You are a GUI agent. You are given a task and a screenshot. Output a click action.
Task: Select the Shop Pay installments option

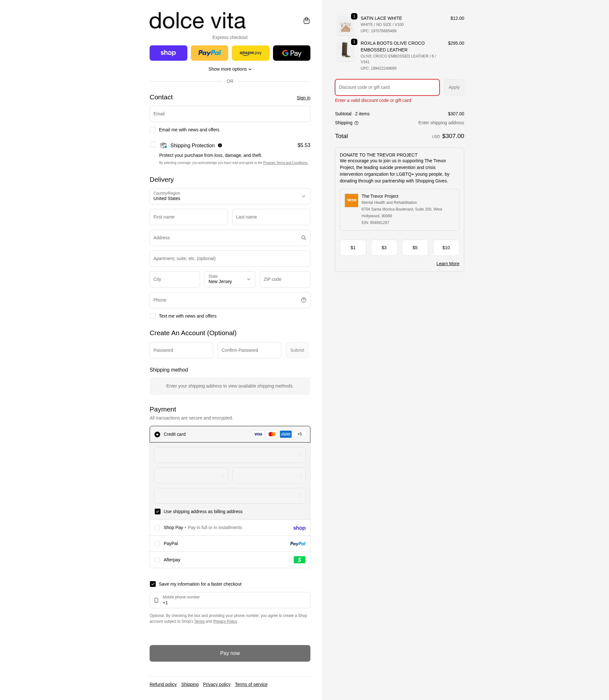tap(230, 528)
